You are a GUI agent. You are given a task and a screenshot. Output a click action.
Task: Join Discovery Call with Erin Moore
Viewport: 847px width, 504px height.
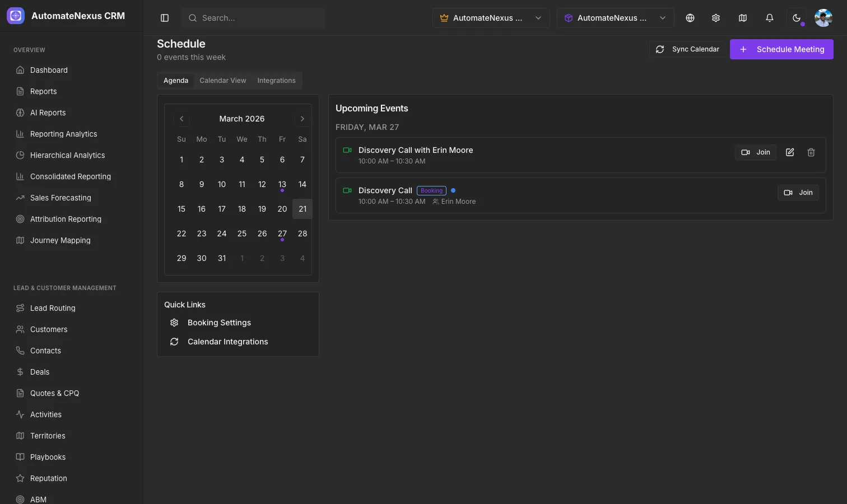pos(756,152)
